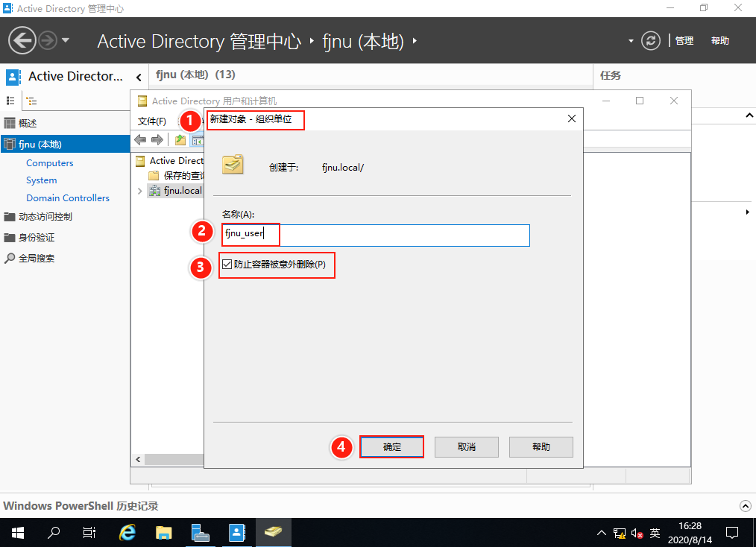The image size is (756, 547).
Task: Open Server Manager from taskbar
Action: tap(201, 533)
